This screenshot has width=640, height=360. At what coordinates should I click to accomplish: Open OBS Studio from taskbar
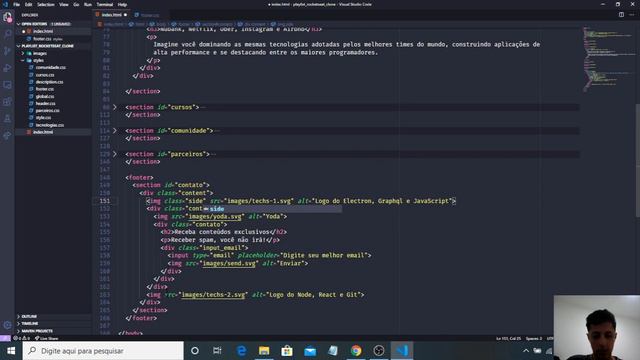pyautogui.click(x=379, y=351)
